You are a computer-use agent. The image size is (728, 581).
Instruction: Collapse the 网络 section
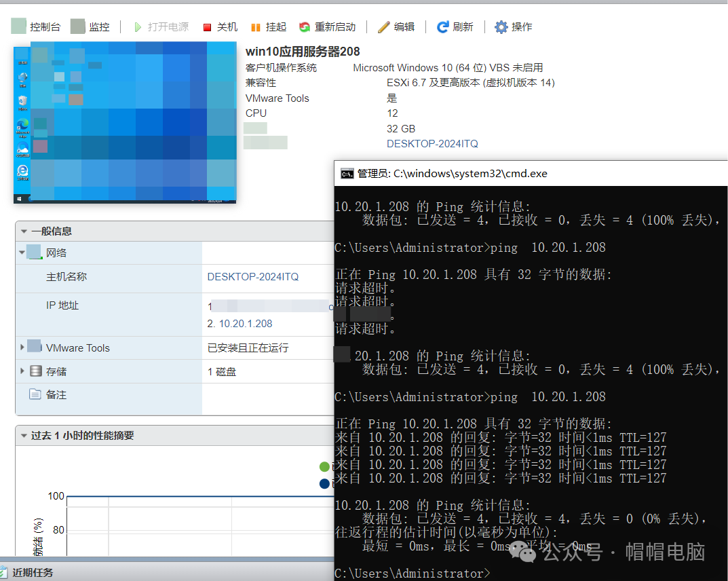pyautogui.click(x=23, y=253)
